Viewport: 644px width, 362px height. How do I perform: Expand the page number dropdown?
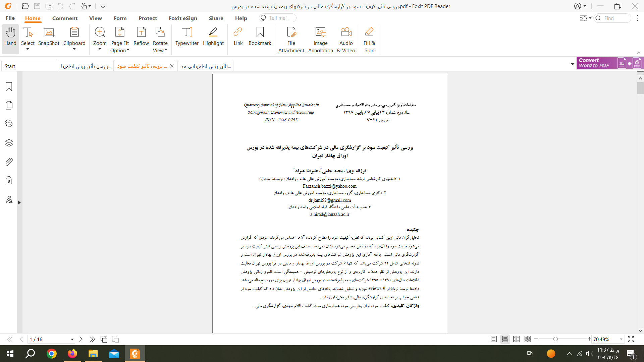click(x=72, y=340)
